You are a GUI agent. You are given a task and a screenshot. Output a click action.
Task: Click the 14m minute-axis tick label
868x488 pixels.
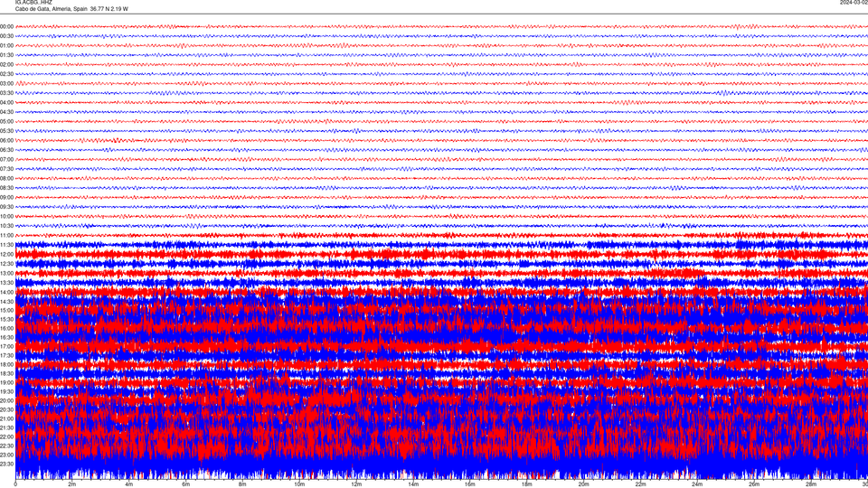[413, 484]
